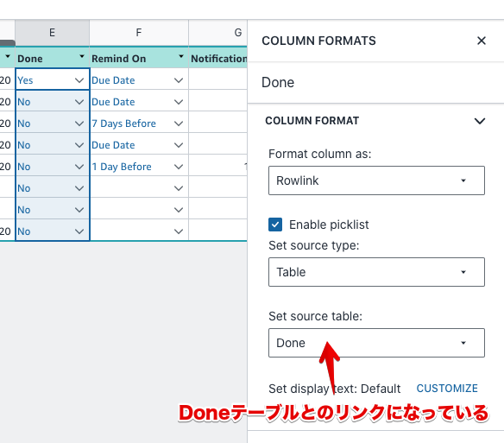Viewport: 504px width, 443px height.
Task: Open Done column header filter arrow
Action: 82,57
